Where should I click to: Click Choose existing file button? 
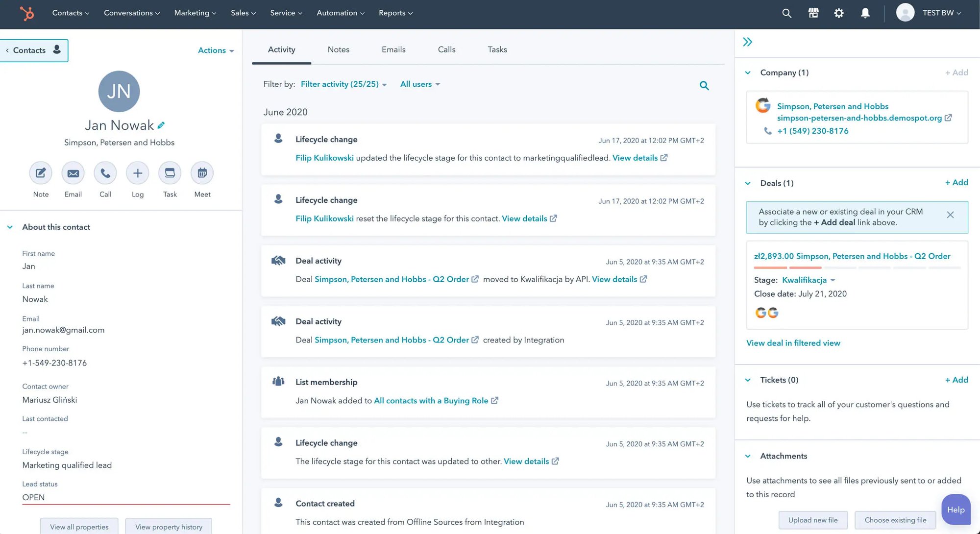895,520
